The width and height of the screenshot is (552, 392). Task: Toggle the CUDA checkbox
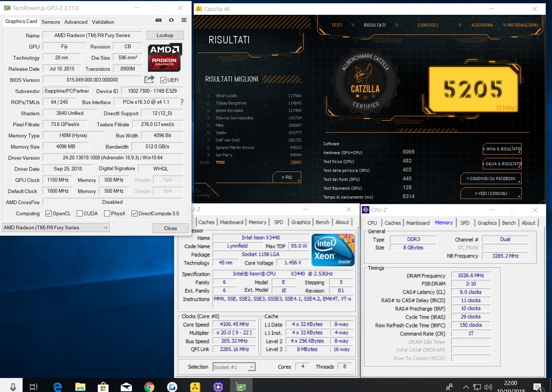[79, 213]
